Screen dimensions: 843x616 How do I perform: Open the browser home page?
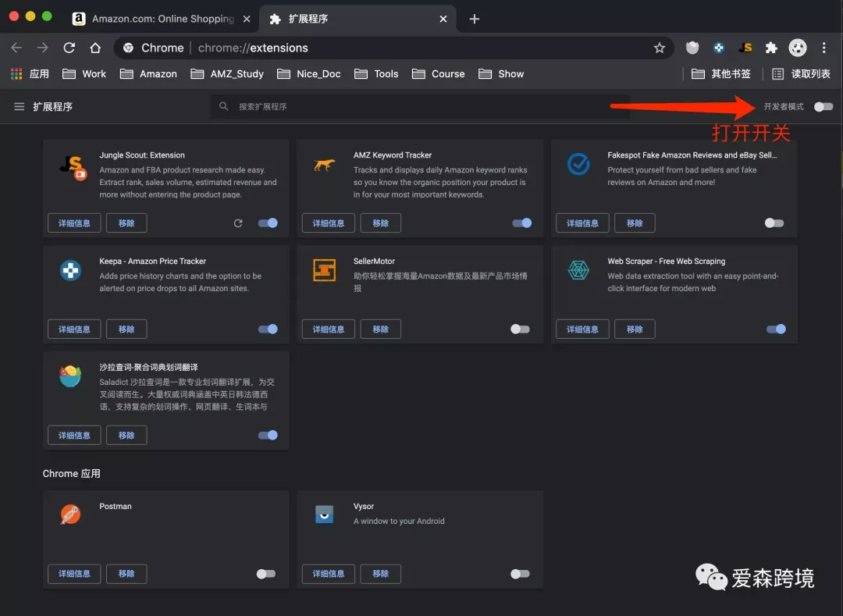click(x=95, y=48)
